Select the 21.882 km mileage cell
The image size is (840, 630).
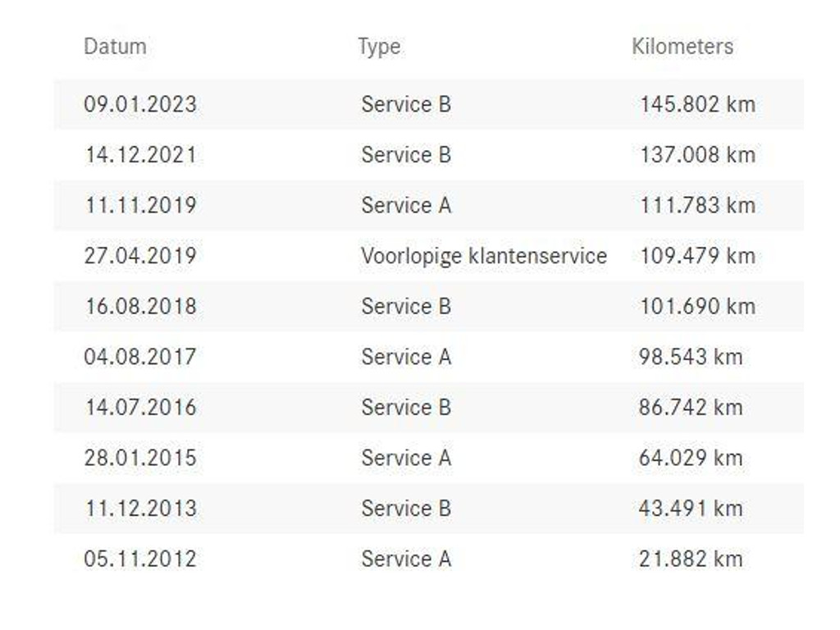pos(691,559)
